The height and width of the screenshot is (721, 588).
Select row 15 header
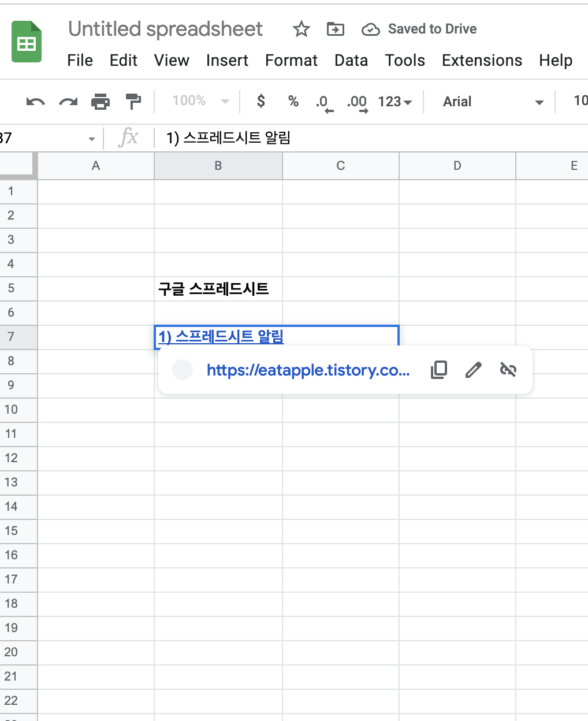[x=18, y=531]
